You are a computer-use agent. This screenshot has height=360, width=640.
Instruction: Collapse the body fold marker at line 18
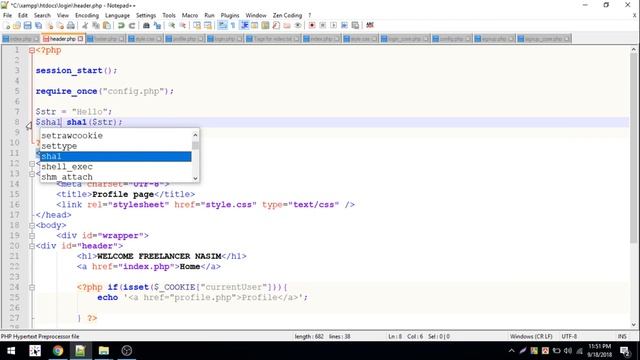(32, 225)
